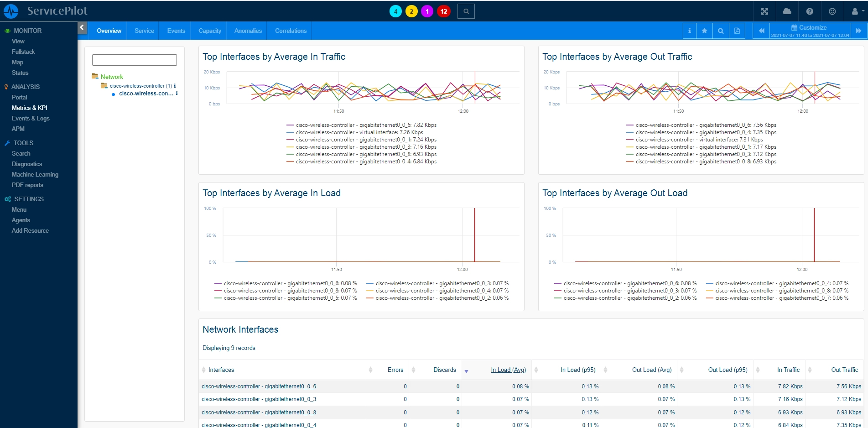Open the Customize date range picker

pyautogui.click(x=810, y=31)
